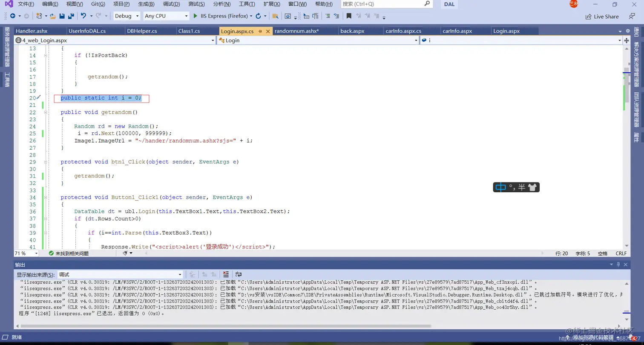The width and height of the screenshot is (644, 345).
Task: Open file with the folder toolbar icon
Action: 52,16
